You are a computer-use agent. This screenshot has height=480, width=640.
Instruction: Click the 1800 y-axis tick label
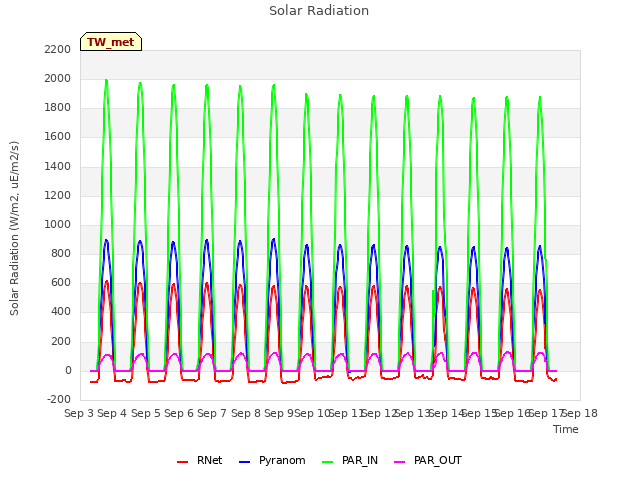[x=58, y=108]
